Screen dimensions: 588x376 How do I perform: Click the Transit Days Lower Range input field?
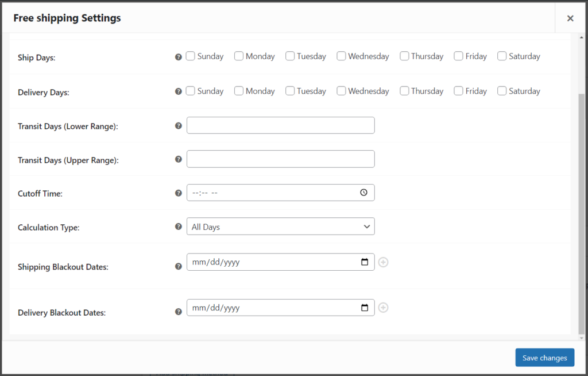[x=280, y=125]
